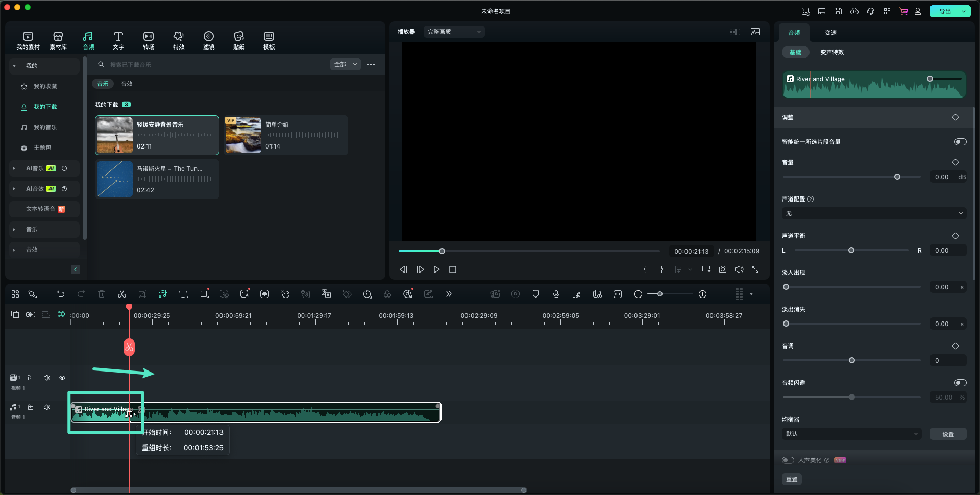The width and height of the screenshot is (980, 495).
Task: Take a snapshot with the camera icon
Action: click(723, 269)
